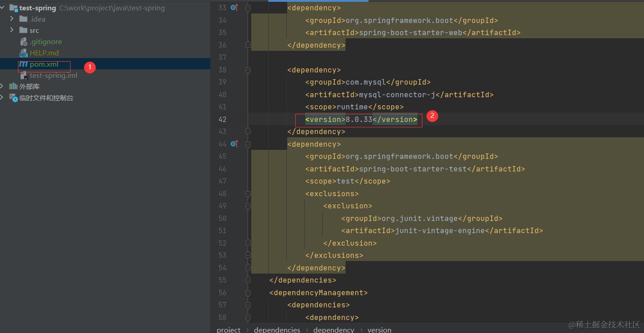Click the version value 8.0.33
Screen dimensions: 644x333
[x=359, y=119]
